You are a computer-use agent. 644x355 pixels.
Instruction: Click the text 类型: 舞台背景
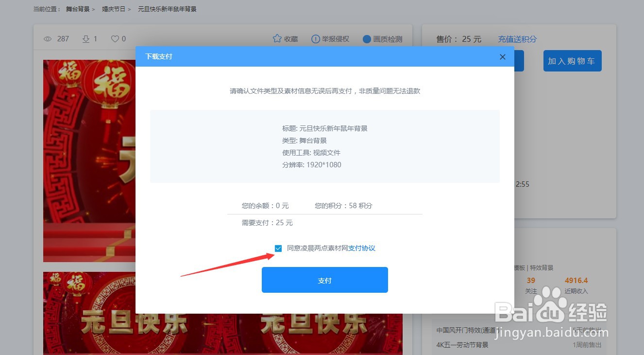pos(304,141)
